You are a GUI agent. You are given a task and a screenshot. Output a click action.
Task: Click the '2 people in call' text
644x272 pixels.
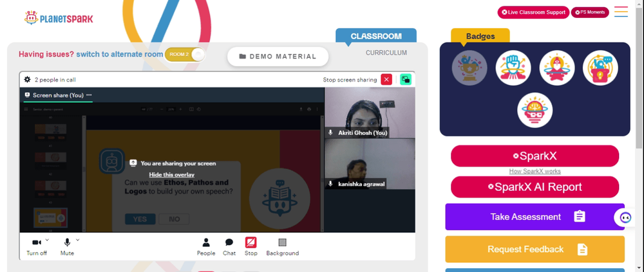pos(55,80)
